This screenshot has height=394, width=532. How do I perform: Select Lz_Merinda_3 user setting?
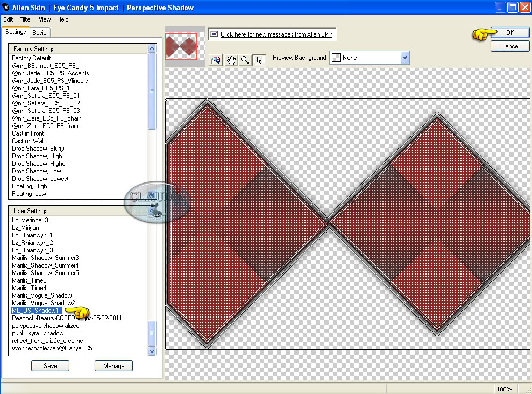30,220
